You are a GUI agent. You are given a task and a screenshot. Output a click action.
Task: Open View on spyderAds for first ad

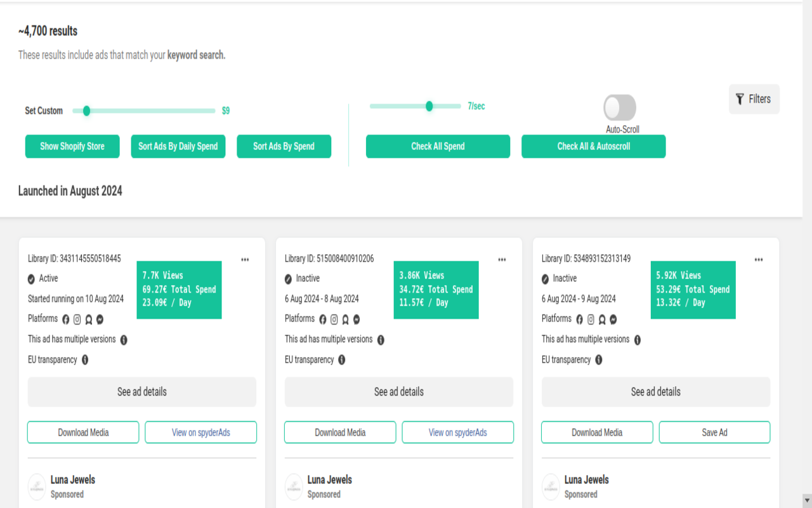click(200, 432)
